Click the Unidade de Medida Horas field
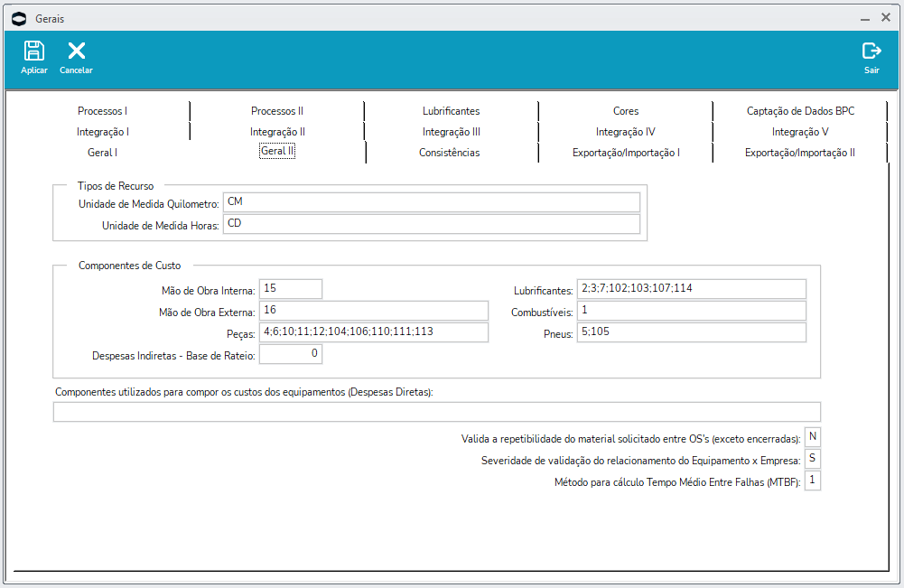The width and height of the screenshot is (904, 588). (x=432, y=224)
